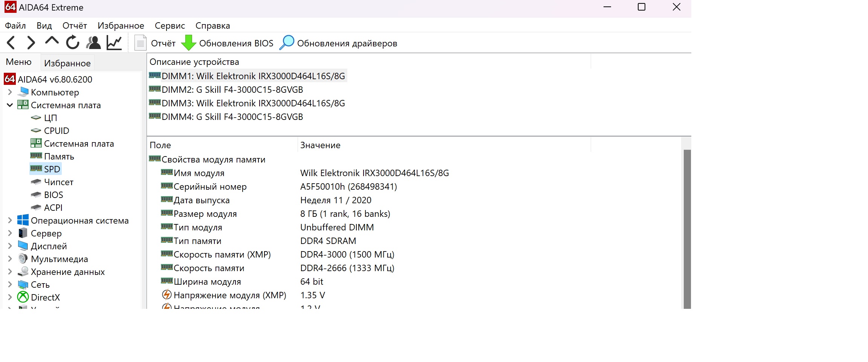The width and height of the screenshot is (868, 362).
Task: Refresh the view using the circular arrow icon
Action: tap(73, 43)
